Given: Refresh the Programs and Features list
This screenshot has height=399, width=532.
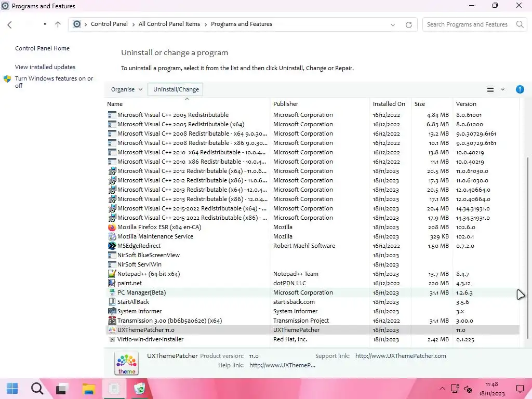Looking at the screenshot, I should click(409, 24).
